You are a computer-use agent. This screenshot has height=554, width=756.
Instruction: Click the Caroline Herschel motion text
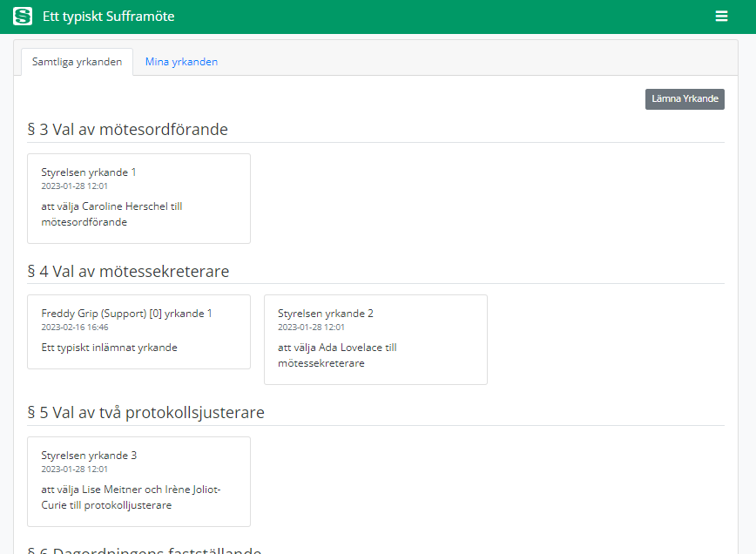[111, 214]
